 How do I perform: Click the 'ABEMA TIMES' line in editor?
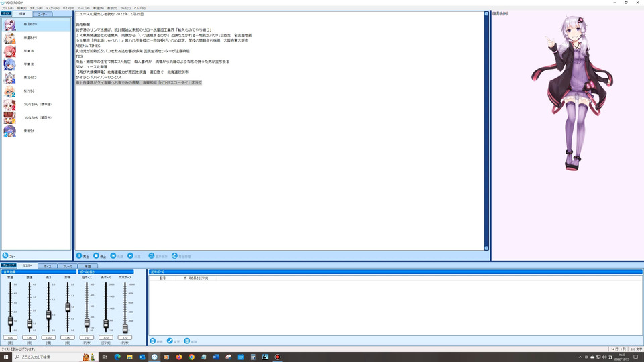pos(88,46)
